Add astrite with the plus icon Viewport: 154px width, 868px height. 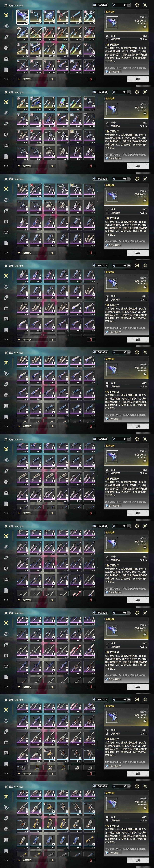click(x=129, y=5)
